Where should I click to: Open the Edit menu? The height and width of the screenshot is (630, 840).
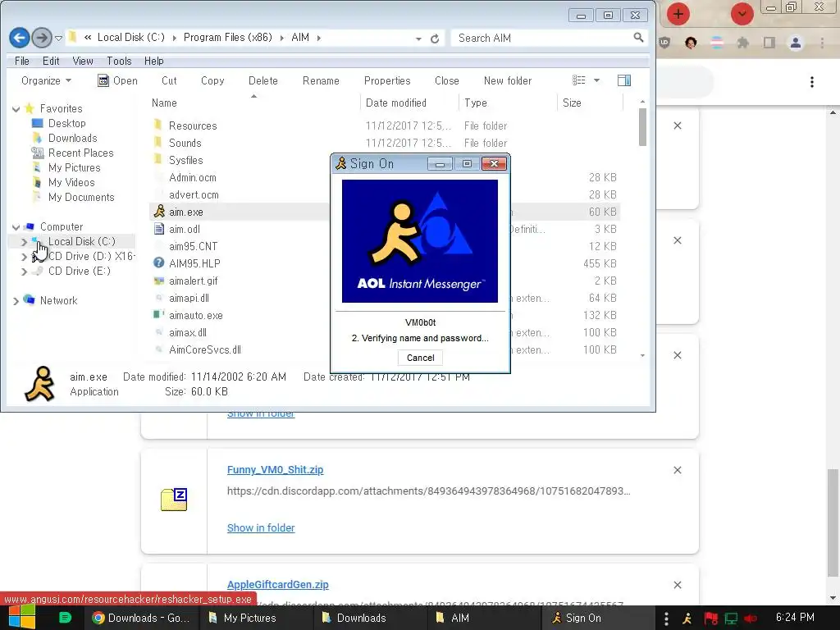(x=51, y=61)
